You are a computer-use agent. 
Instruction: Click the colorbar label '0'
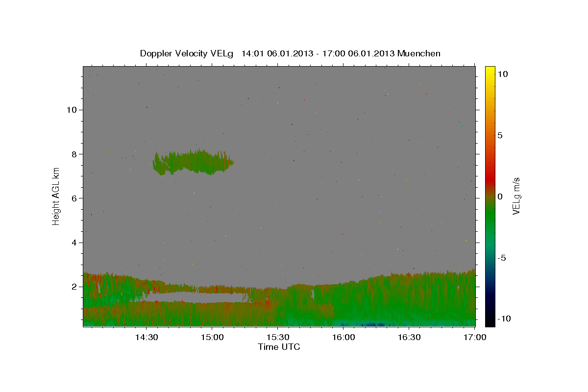tap(500, 196)
